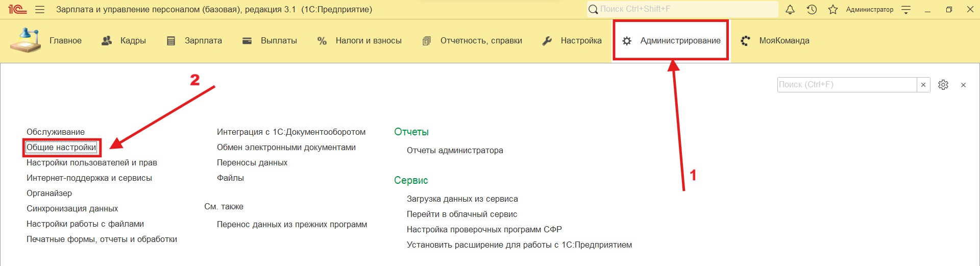Click the Общие настройки link

pyautogui.click(x=61, y=148)
